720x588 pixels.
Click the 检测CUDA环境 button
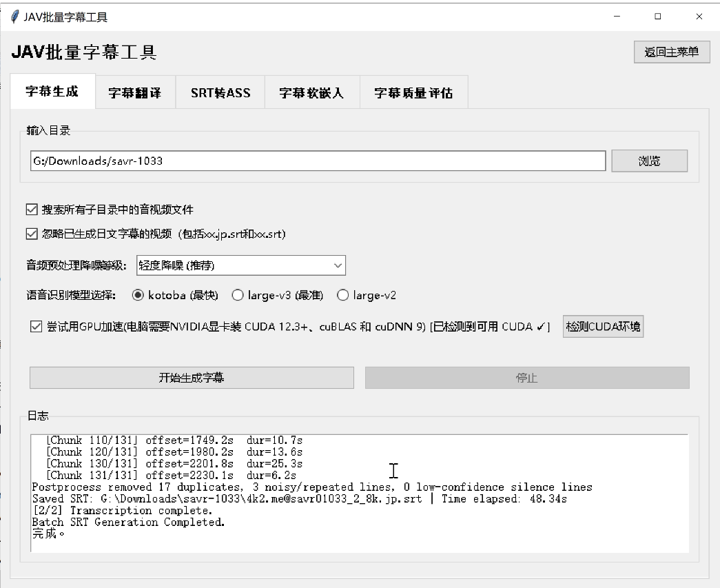coord(603,327)
